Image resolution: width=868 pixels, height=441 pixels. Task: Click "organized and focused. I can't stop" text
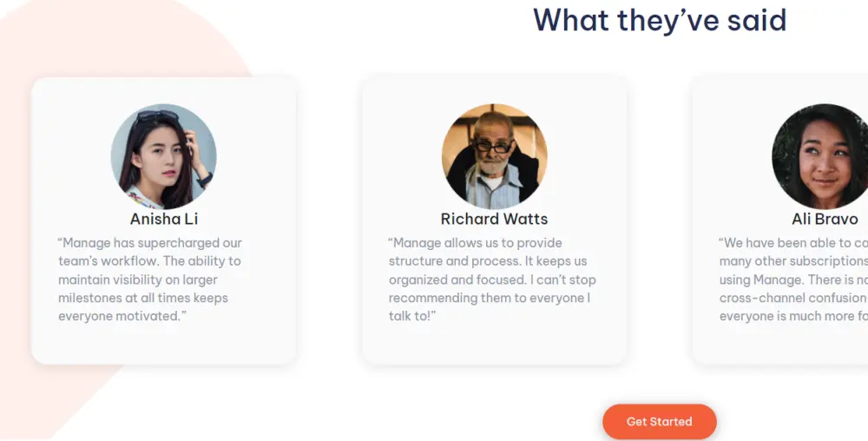coord(492,280)
